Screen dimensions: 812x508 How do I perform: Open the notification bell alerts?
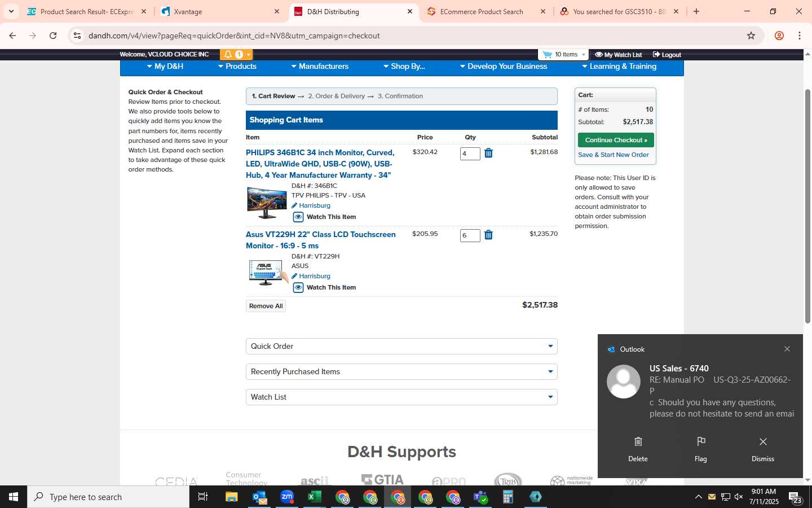228,55
